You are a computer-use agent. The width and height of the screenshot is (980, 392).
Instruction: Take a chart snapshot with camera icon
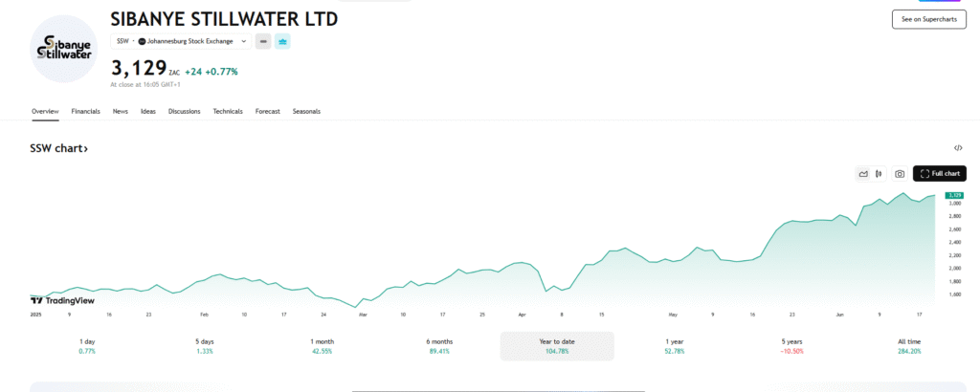point(900,173)
